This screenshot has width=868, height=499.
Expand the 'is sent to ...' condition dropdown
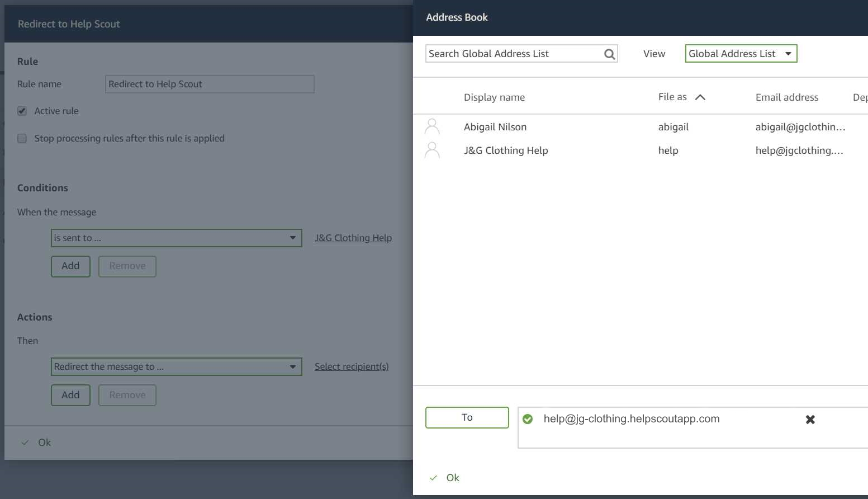coord(176,238)
